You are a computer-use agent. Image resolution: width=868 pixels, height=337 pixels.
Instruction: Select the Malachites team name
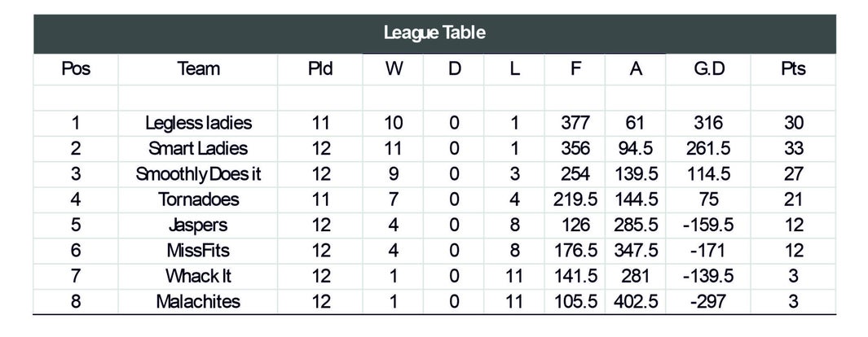coord(198,302)
